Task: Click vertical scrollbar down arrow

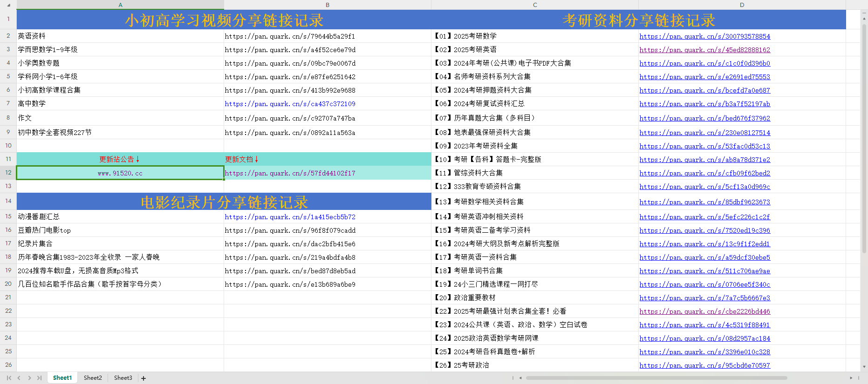Action: tap(864, 367)
